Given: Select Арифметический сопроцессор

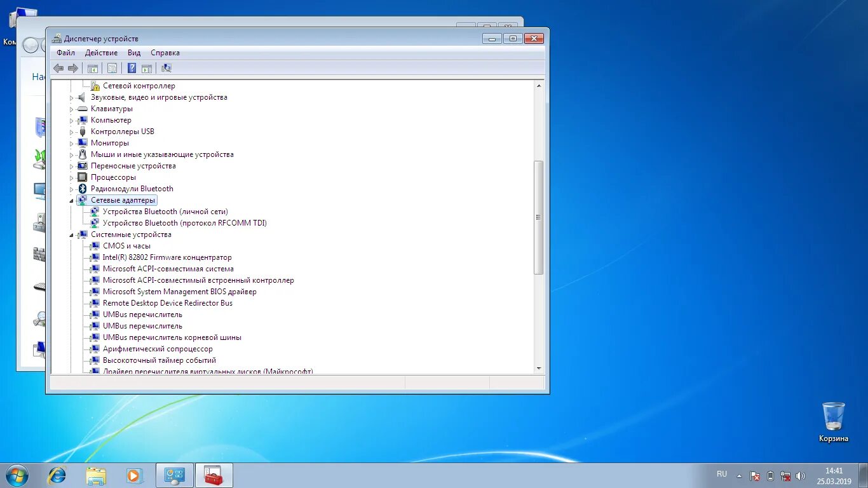Looking at the screenshot, I should click(158, 349).
